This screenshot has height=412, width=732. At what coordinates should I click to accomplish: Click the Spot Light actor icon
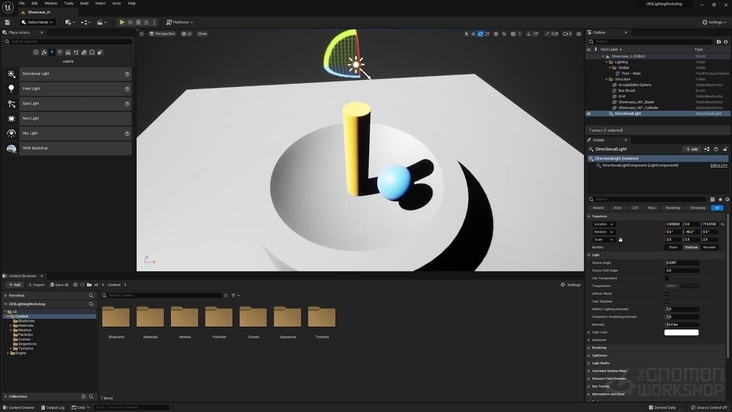pyautogui.click(x=12, y=103)
